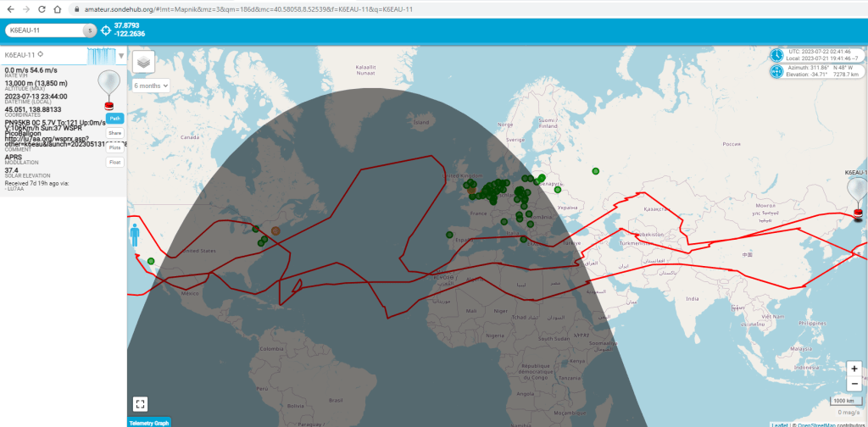Click the UTC clock icon
868x427 pixels.
[x=776, y=54]
